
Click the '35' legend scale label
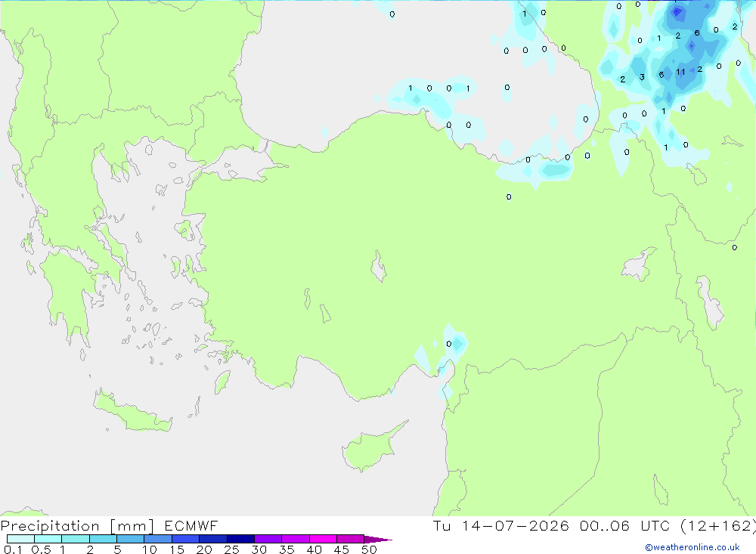[x=287, y=549]
